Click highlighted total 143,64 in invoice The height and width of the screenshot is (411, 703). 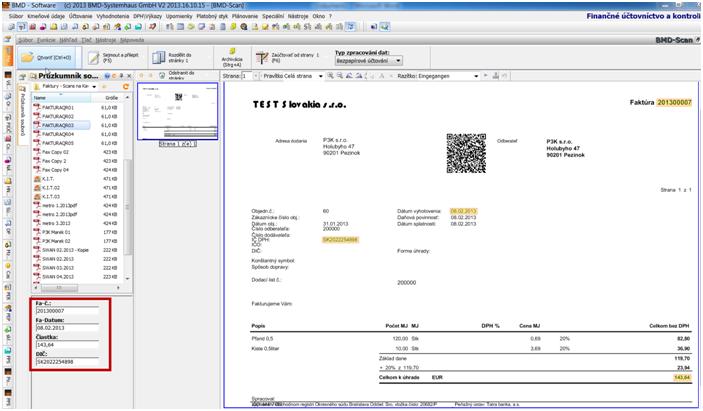click(x=682, y=377)
